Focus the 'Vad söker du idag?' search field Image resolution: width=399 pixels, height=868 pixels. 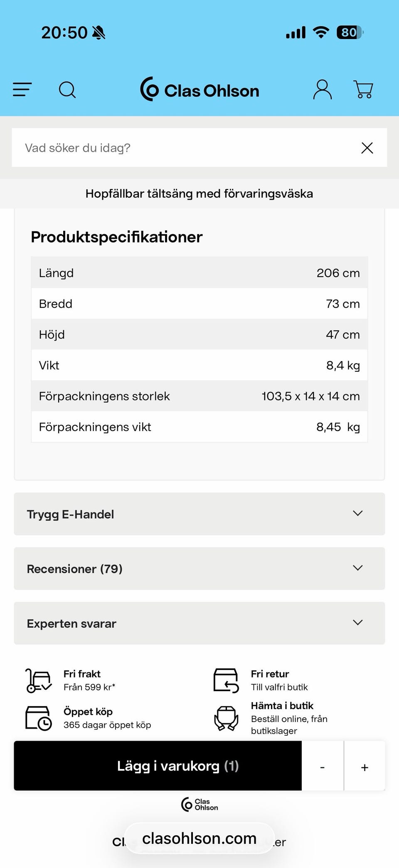183,148
